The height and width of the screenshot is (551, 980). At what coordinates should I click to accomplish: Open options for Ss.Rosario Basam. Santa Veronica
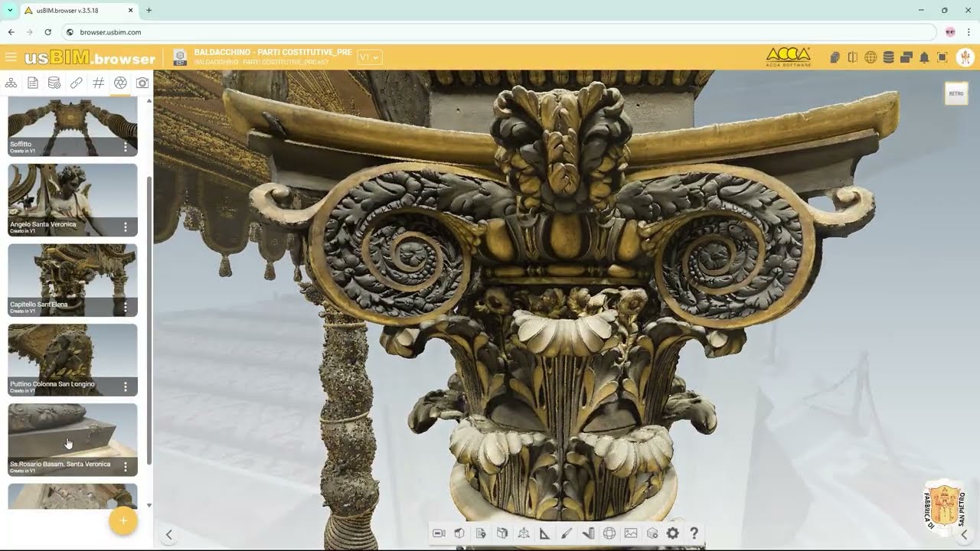126,467
